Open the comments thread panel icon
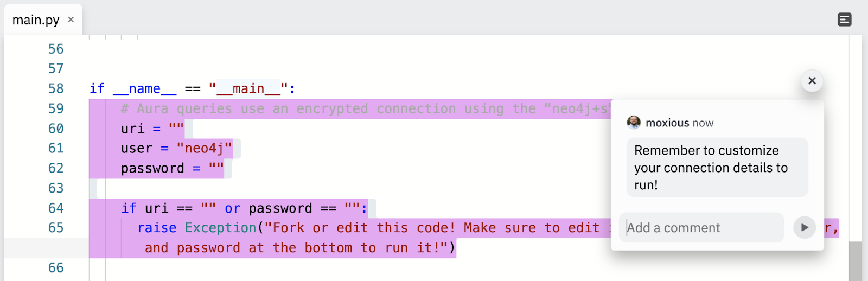868x281 pixels. coord(844,20)
